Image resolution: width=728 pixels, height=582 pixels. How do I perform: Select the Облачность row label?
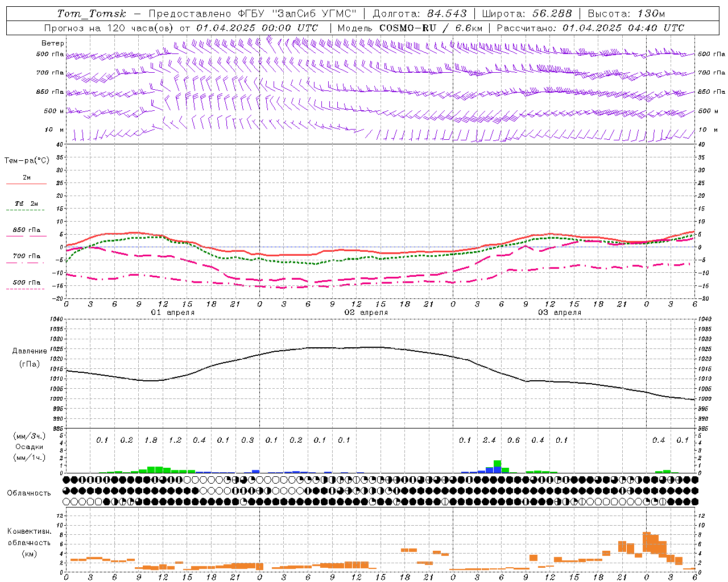29,493
